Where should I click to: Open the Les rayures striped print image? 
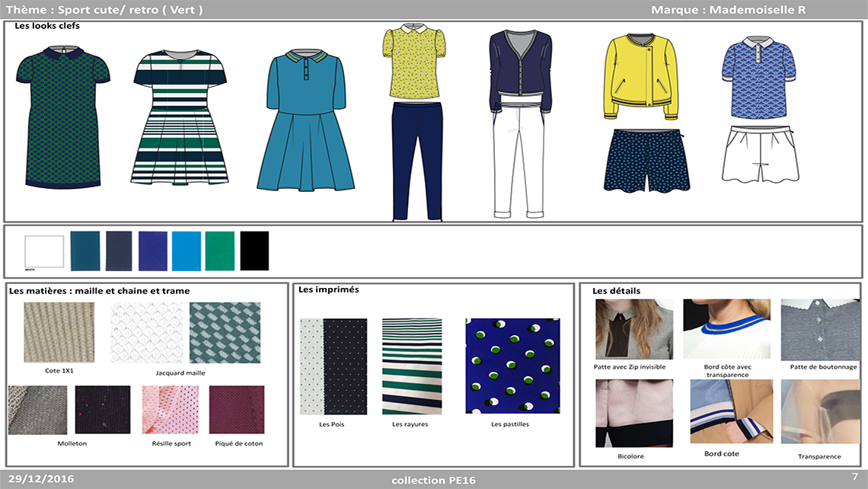point(412,366)
